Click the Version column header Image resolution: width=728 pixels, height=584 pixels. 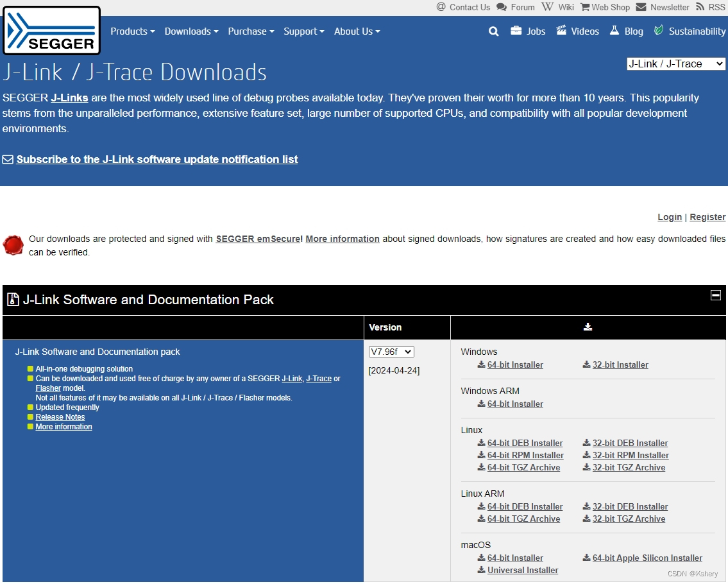385,327
